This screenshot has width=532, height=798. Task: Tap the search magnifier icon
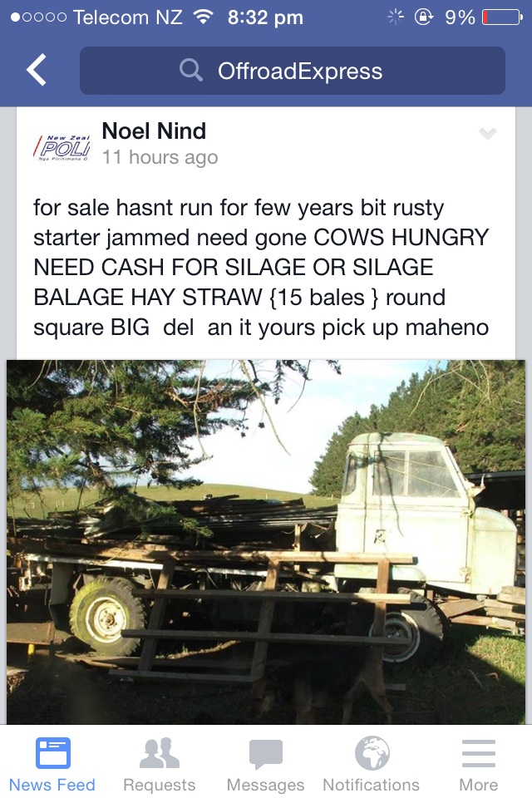pyautogui.click(x=191, y=71)
